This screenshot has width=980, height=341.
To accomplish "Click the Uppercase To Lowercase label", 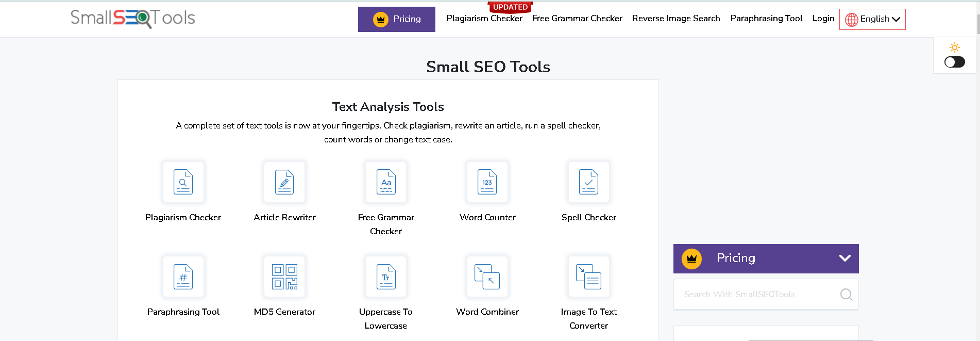I will pyautogui.click(x=386, y=319).
